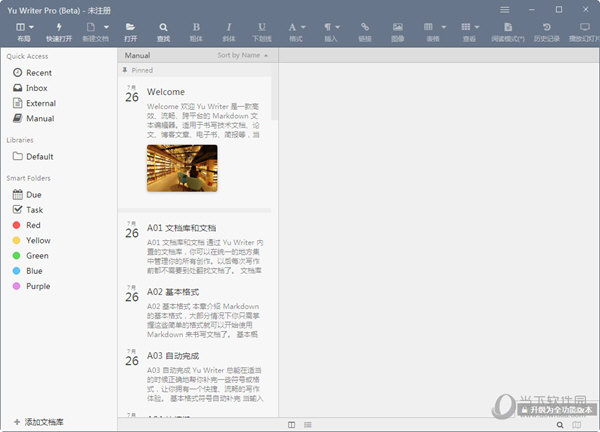The image size is (600, 432).
Task: Expand the 新建文档 (new document) dropdown
Action: (95, 32)
